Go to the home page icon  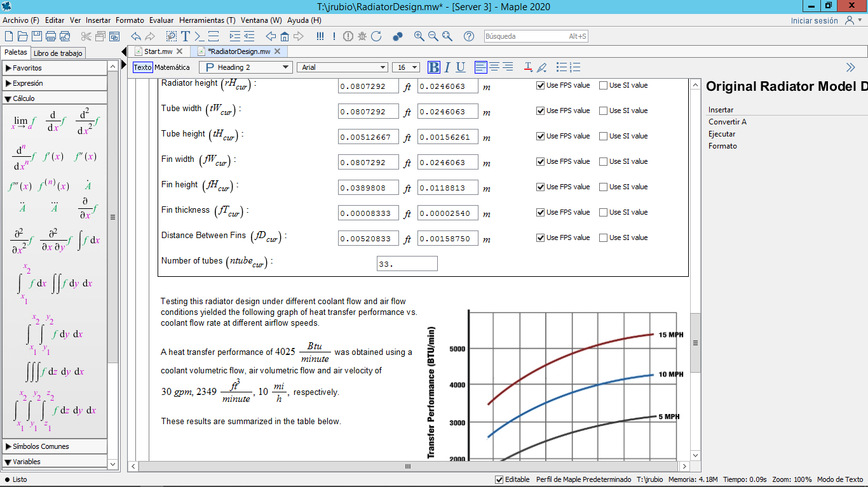point(285,36)
